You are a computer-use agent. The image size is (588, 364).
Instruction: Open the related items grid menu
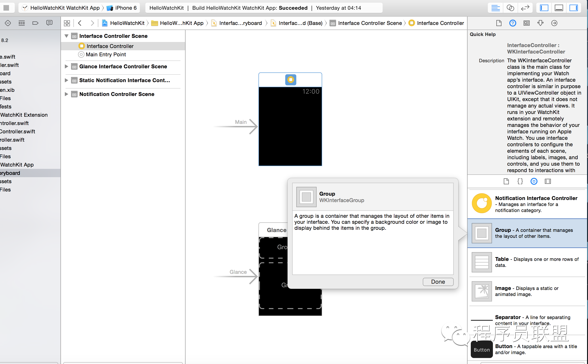click(67, 23)
